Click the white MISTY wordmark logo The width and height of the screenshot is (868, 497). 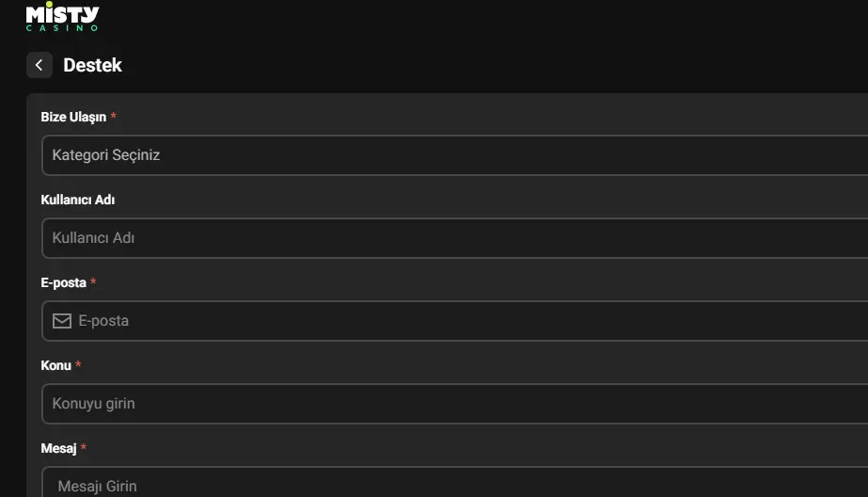pos(62,13)
